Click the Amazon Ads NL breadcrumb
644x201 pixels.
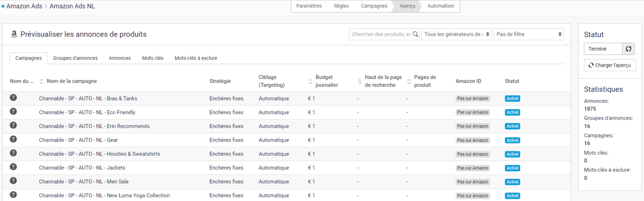point(72,6)
